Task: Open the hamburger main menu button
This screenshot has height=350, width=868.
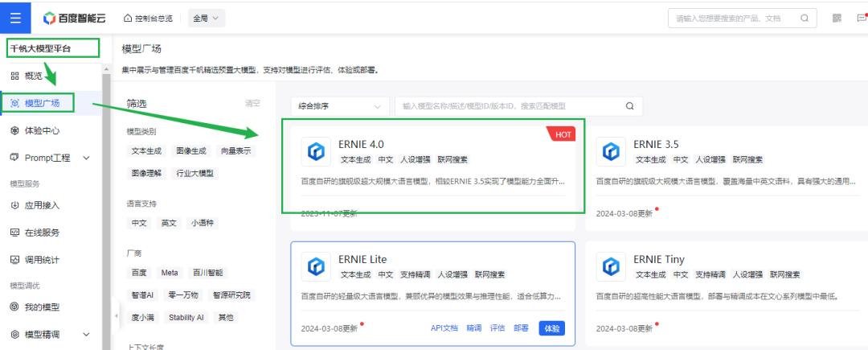Action: (15, 17)
